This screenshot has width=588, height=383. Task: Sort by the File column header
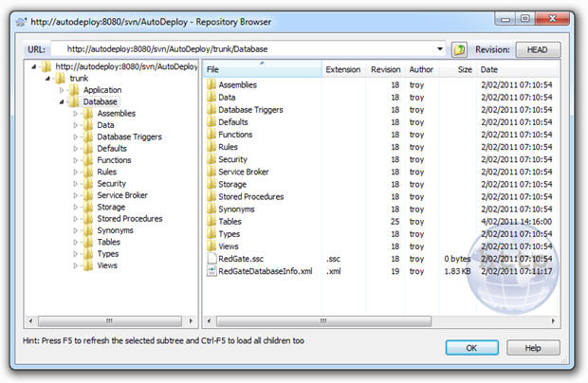[263, 69]
